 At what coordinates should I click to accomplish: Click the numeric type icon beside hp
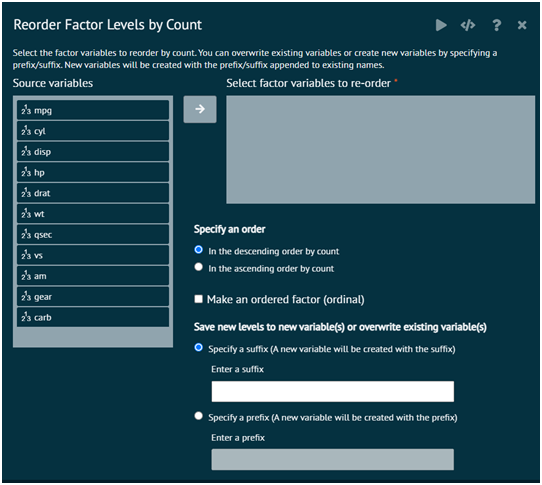[x=26, y=172]
